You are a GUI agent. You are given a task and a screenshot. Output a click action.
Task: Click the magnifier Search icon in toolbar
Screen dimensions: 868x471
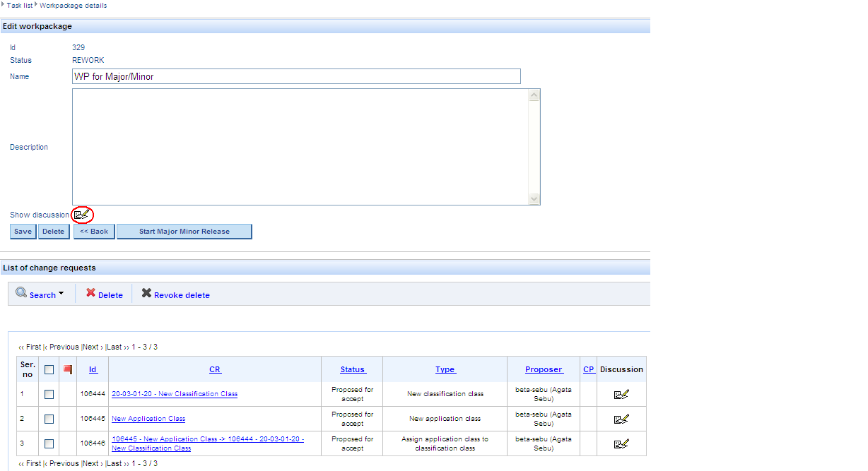[x=21, y=293]
